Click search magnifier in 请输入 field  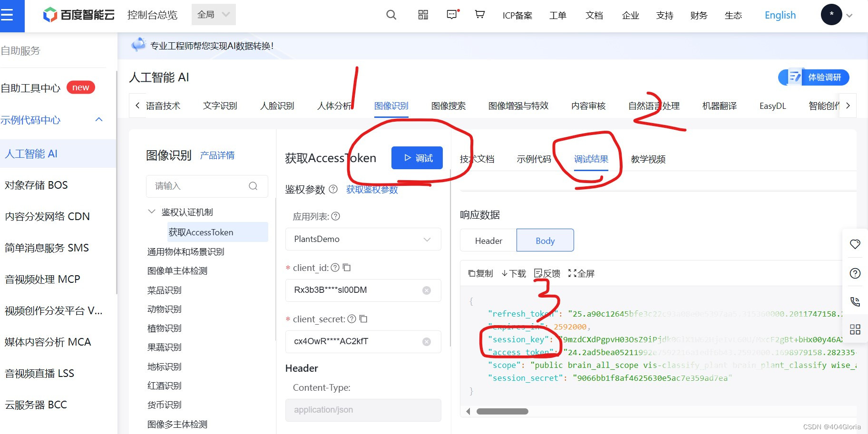253,186
